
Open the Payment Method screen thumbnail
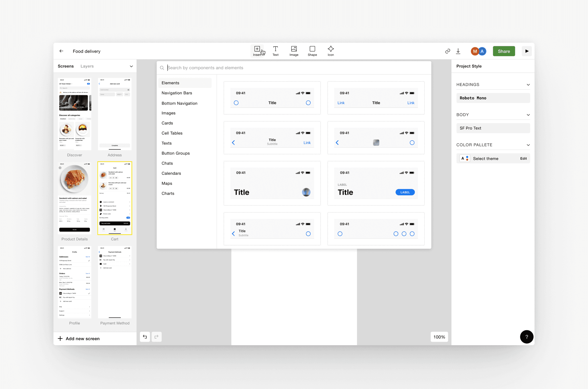point(115,282)
